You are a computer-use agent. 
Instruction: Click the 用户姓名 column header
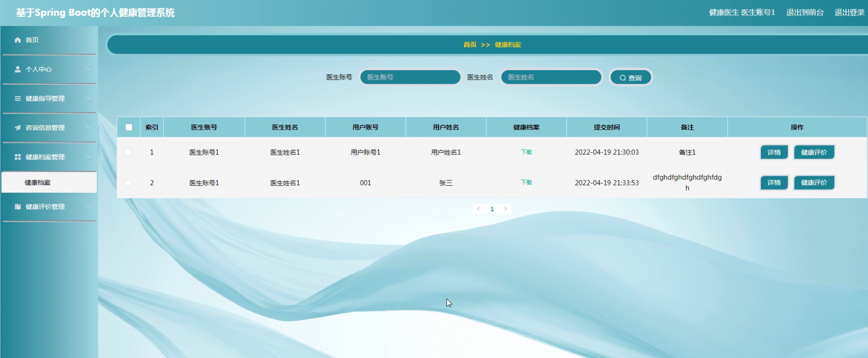[x=446, y=127]
